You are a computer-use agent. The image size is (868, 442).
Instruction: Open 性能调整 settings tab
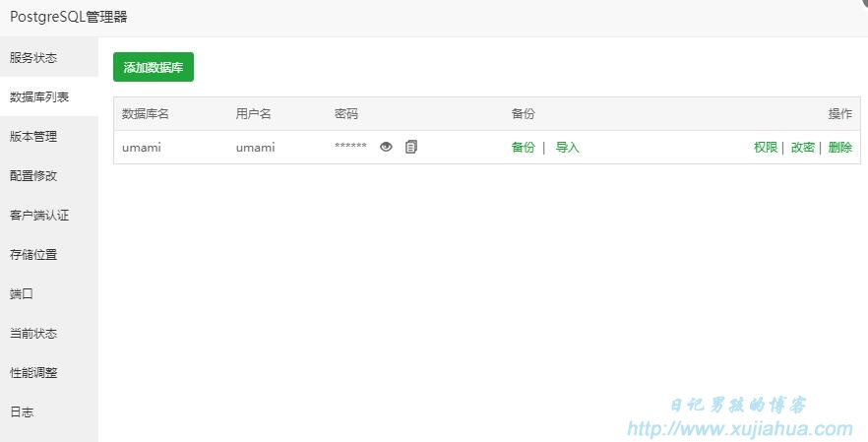coord(49,372)
